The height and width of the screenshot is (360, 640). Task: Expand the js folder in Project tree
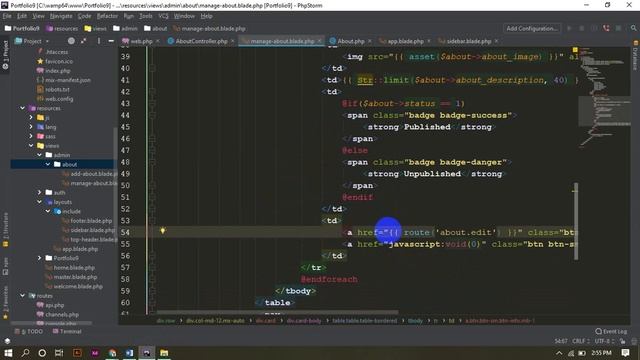point(31,118)
